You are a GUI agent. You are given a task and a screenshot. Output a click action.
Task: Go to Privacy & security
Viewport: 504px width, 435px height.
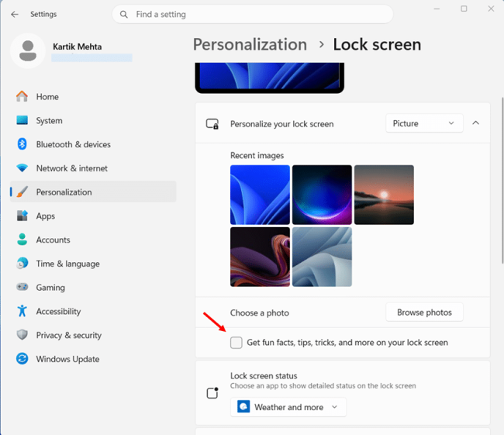[x=93, y=335]
